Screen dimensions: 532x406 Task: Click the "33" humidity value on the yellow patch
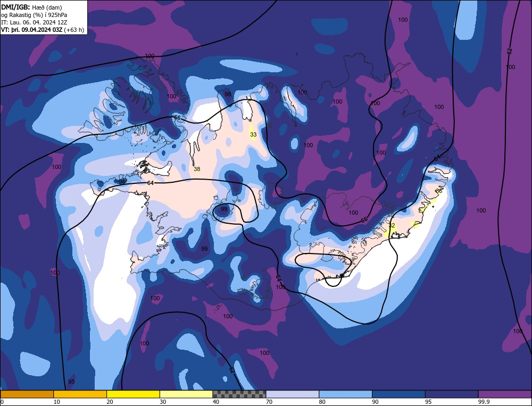253,134
